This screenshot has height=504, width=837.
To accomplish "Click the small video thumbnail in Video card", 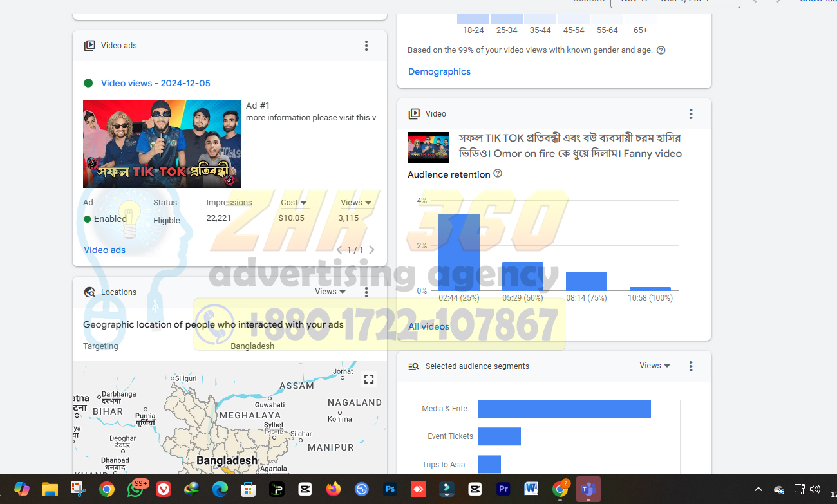I will tap(428, 147).
